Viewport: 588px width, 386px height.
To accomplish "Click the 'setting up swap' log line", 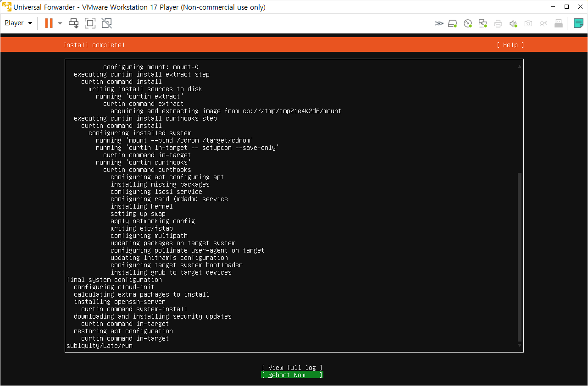I will tap(138, 214).
